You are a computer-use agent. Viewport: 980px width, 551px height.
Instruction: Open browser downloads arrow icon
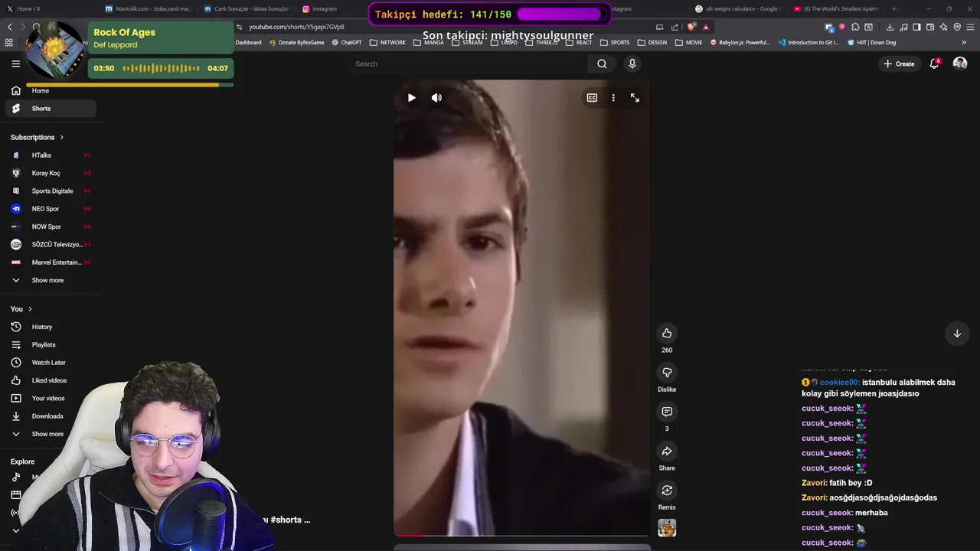[890, 27]
